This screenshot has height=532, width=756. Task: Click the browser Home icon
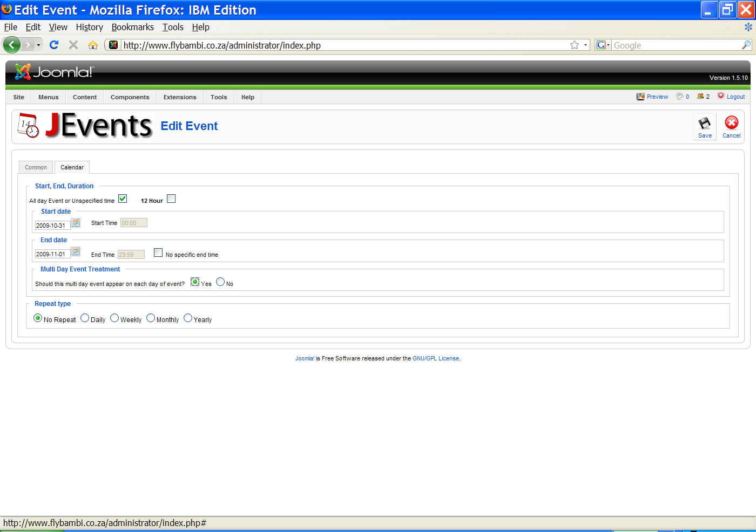93,45
